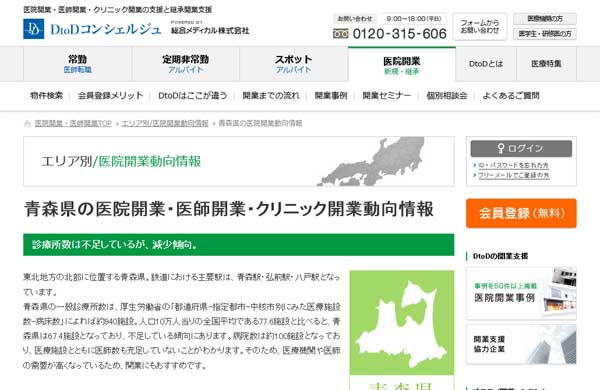Click the Japan map banner graphic
Viewport: 600px width, 390px height.
pos(370,162)
